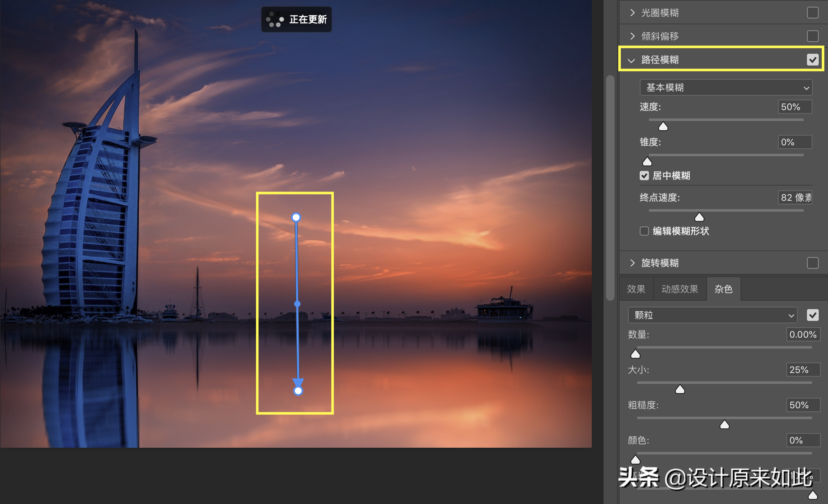Select the blur path middle point
828x504 pixels.
click(x=297, y=304)
